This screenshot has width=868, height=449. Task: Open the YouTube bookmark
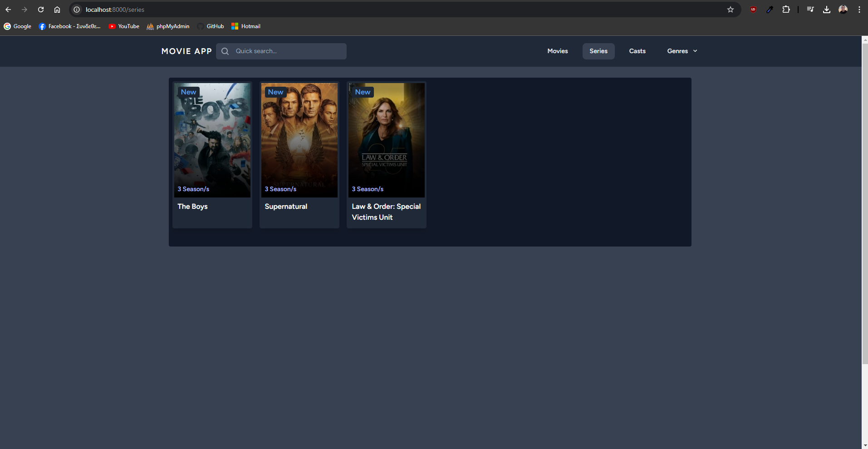click(124, 26)
